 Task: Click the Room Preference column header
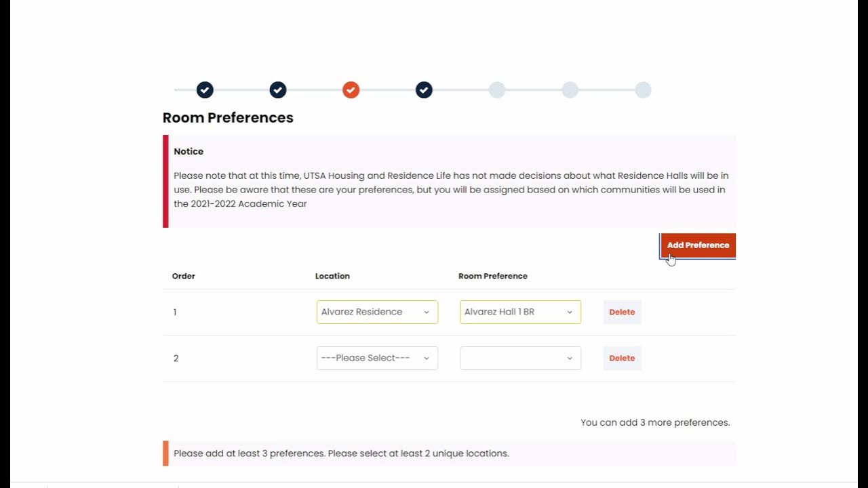[493, 276]
